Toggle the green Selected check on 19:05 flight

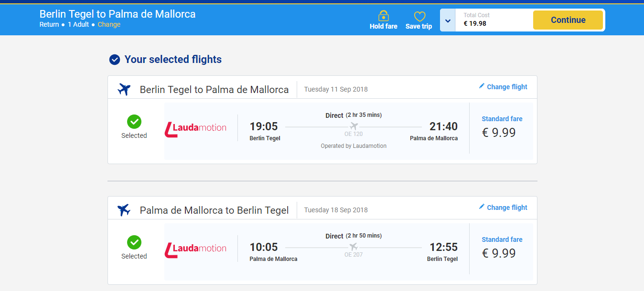coord(134,122)
